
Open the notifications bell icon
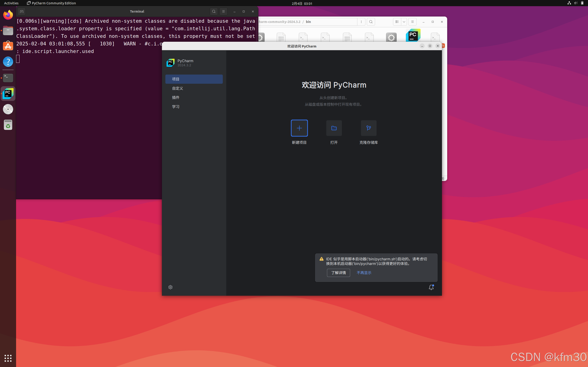[431, 287]
